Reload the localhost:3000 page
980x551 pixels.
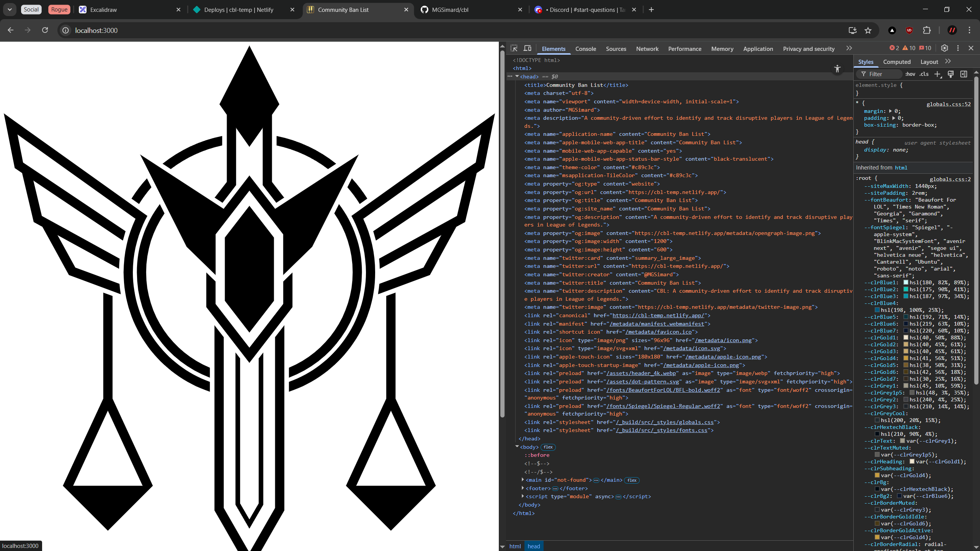tap(45, 30)
